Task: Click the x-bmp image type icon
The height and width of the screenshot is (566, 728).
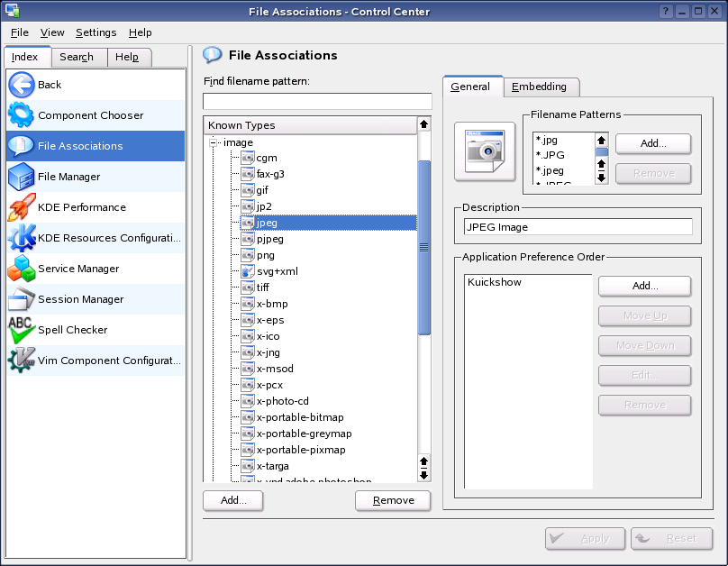Action: 248,304
